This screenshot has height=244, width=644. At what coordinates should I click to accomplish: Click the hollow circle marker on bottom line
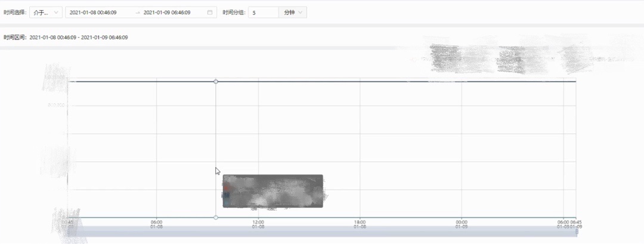(216, 217)
